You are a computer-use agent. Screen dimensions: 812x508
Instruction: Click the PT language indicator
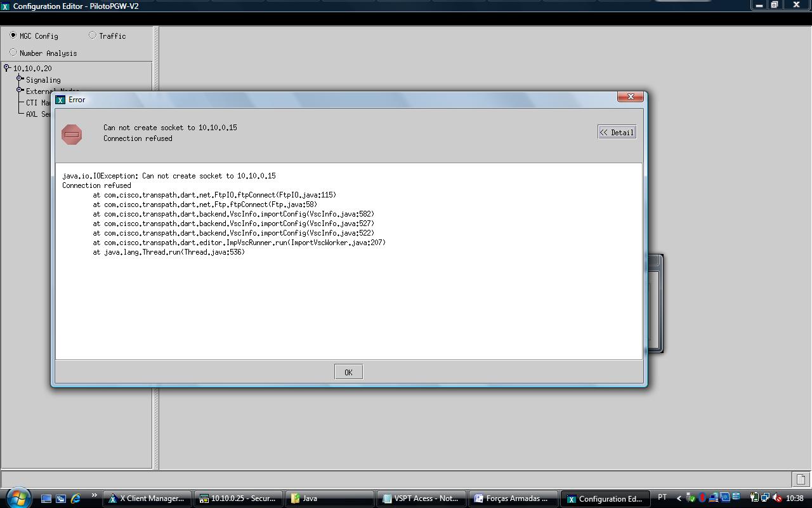coord(662,498)
